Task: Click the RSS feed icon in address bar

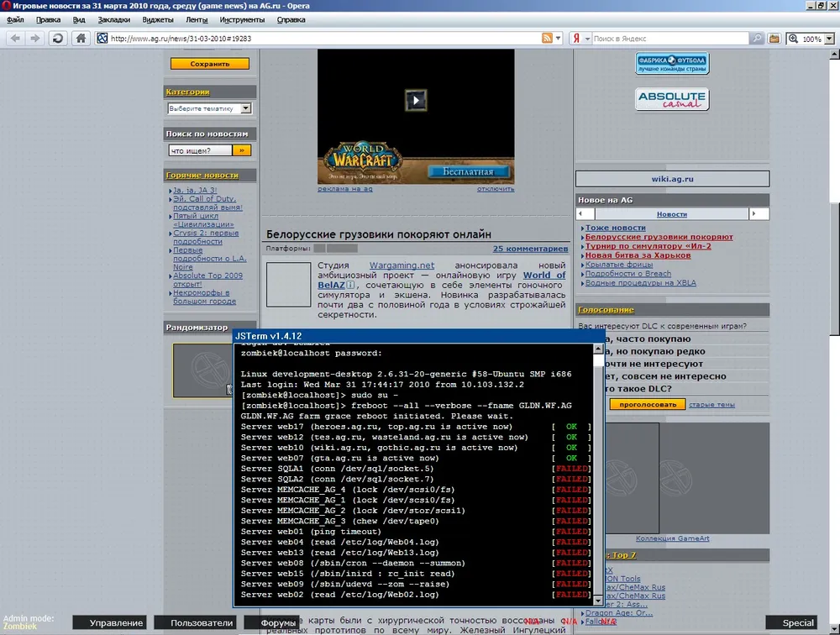Action: (x=549, y=39)
